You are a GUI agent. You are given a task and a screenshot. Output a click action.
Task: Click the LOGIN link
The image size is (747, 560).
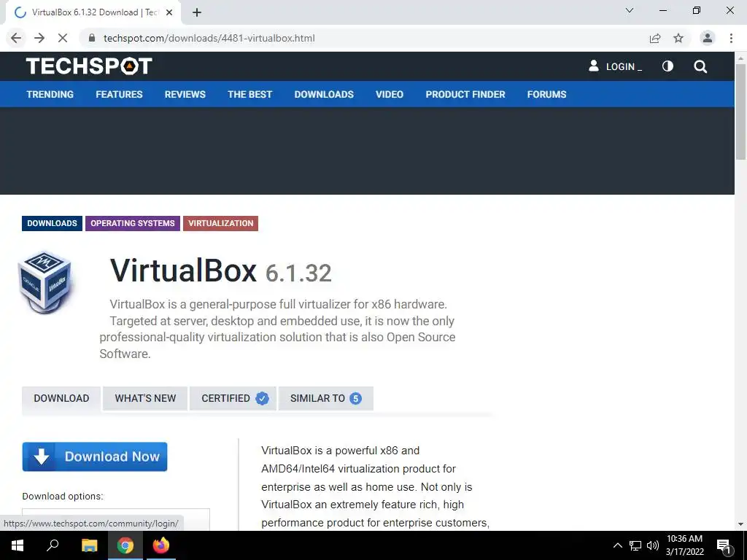point(624,66)
